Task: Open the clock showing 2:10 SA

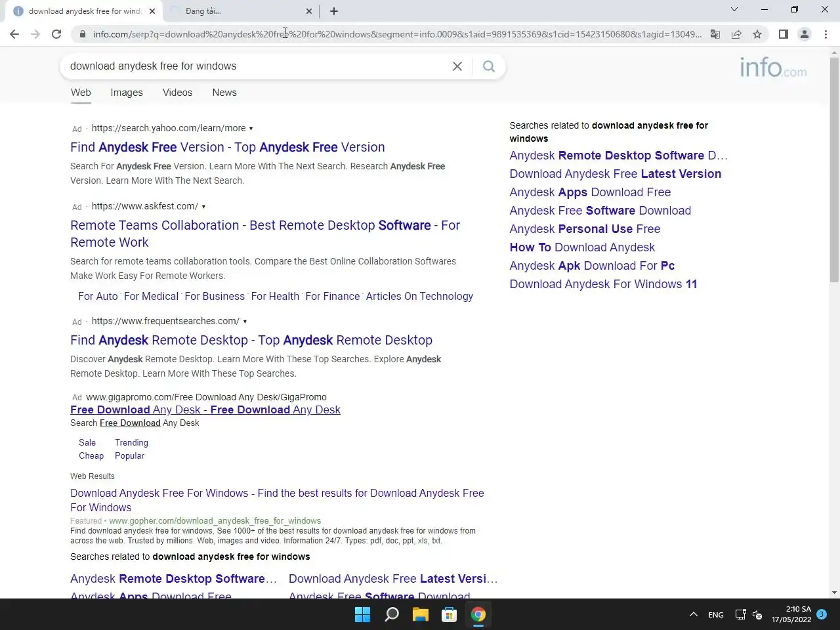Action: (791, 614)
